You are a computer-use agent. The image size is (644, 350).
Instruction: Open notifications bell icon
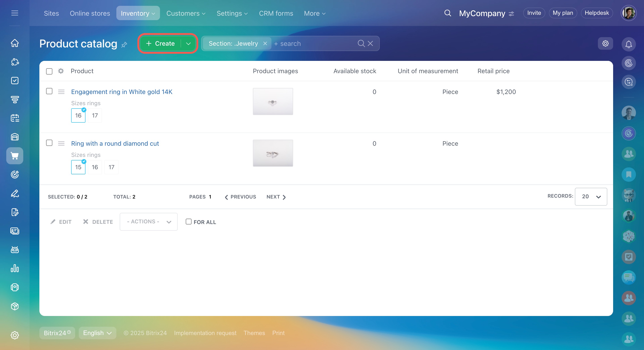(x=629, y=44)
